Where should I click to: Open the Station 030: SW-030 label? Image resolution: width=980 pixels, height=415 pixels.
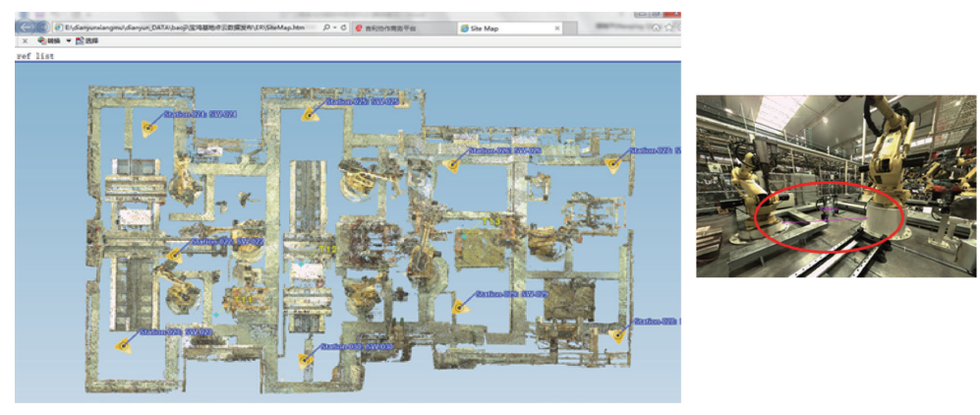pos(357,346)
